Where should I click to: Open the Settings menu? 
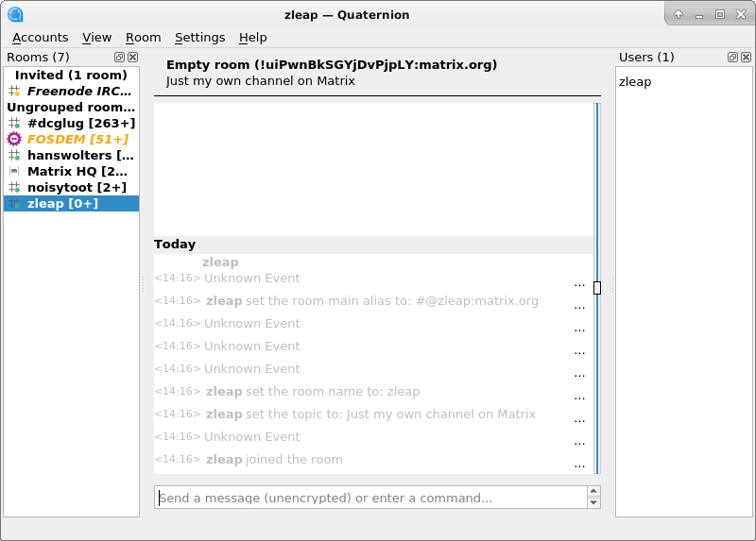[199, 37]
